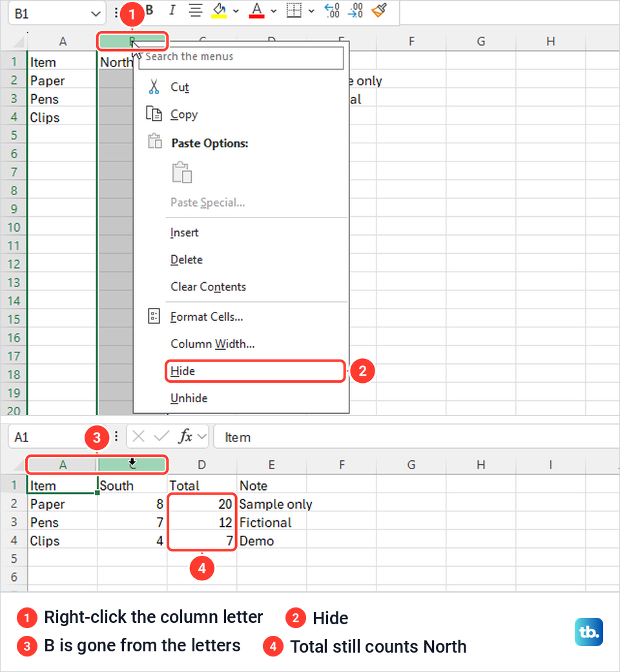Click the fx Insert Function icon
This screenshot has width=620, height=672.
185,436
